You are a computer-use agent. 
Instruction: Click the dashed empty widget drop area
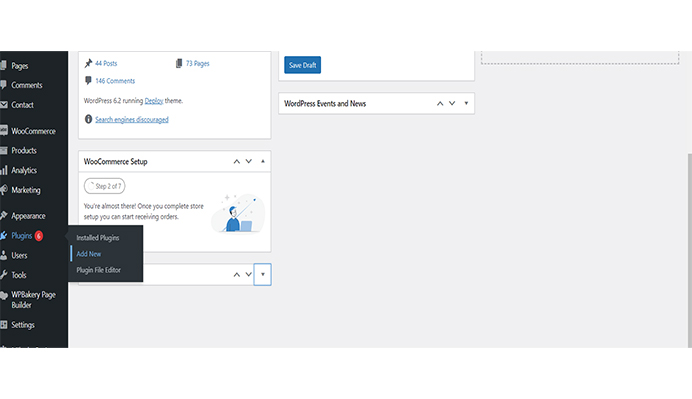coord(580,58)
